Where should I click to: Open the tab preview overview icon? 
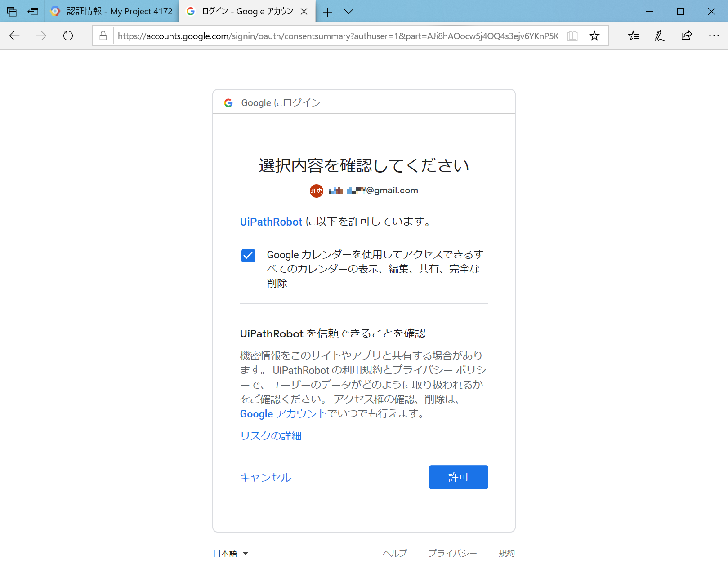point(12,12)
